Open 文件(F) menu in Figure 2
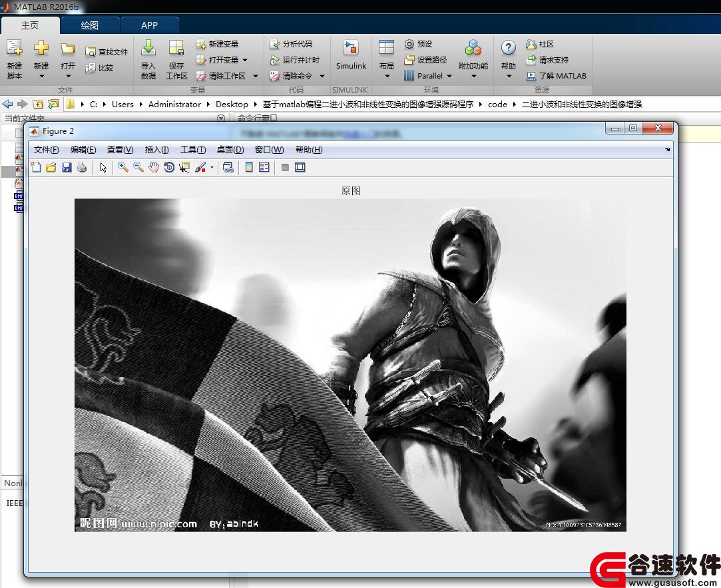This screenshot has width=721, height=588. pos(46,150)
